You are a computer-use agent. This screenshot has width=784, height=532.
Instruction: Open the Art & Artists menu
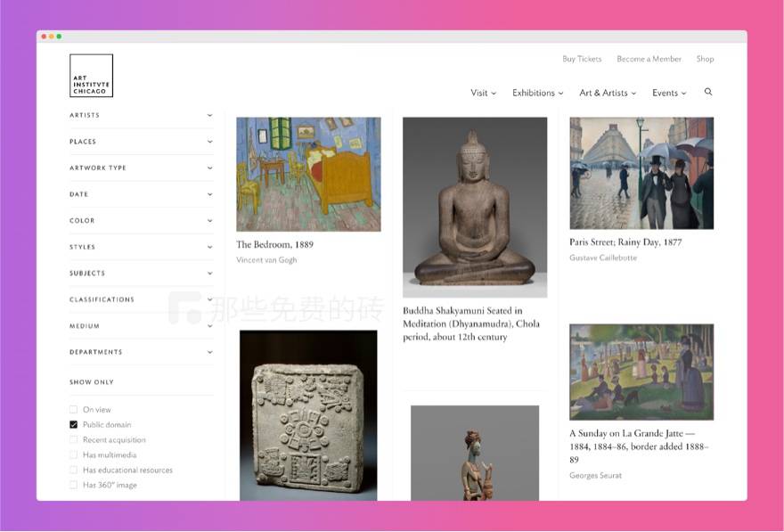click(608, 93)
